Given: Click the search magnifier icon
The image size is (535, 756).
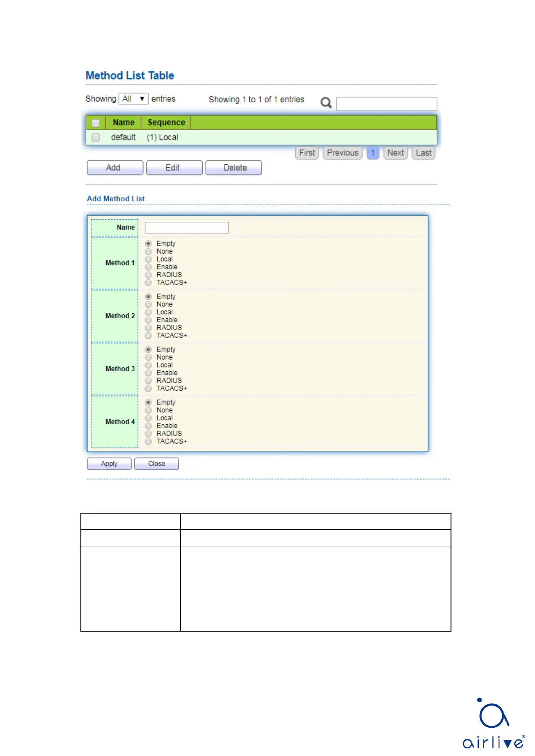Looking at the screenshot, I should tap(326, 103).
